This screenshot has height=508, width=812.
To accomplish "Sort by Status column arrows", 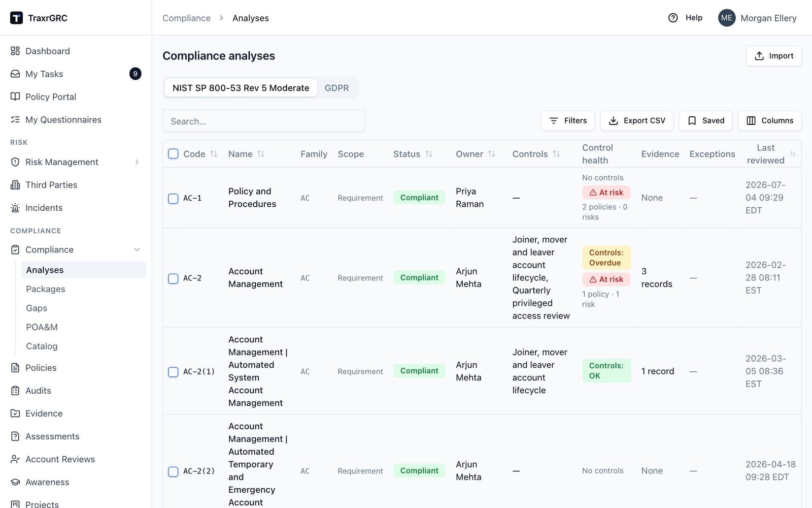I will click(429, 154).
